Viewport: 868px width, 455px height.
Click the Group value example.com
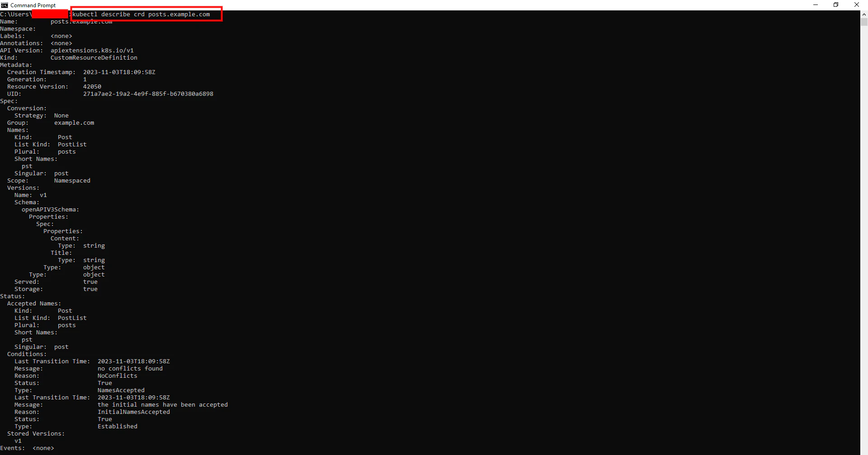coord(74,123)
